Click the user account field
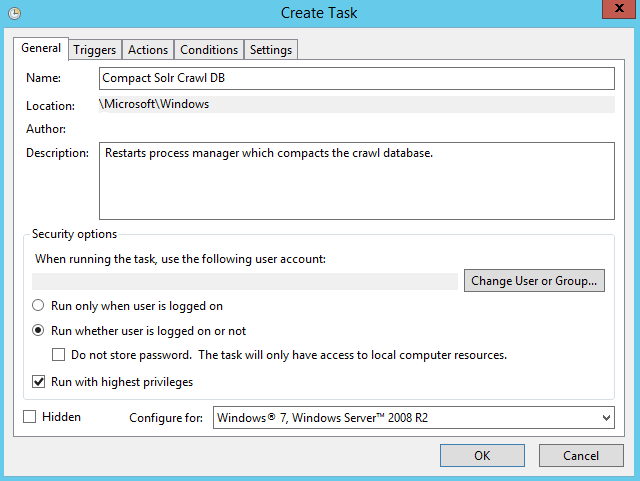The image size is (640, 481). point(245,281)
